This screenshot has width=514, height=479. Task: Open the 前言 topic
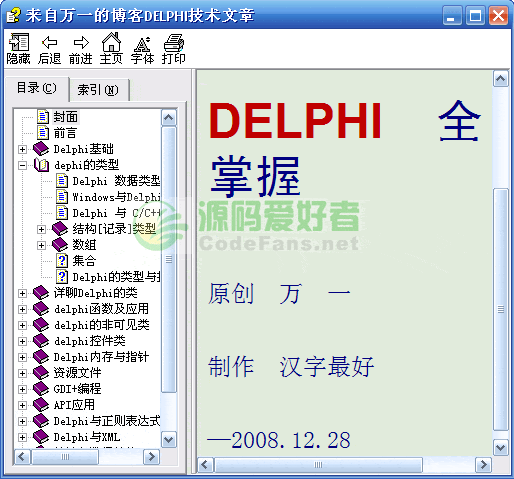coord(65,133)
